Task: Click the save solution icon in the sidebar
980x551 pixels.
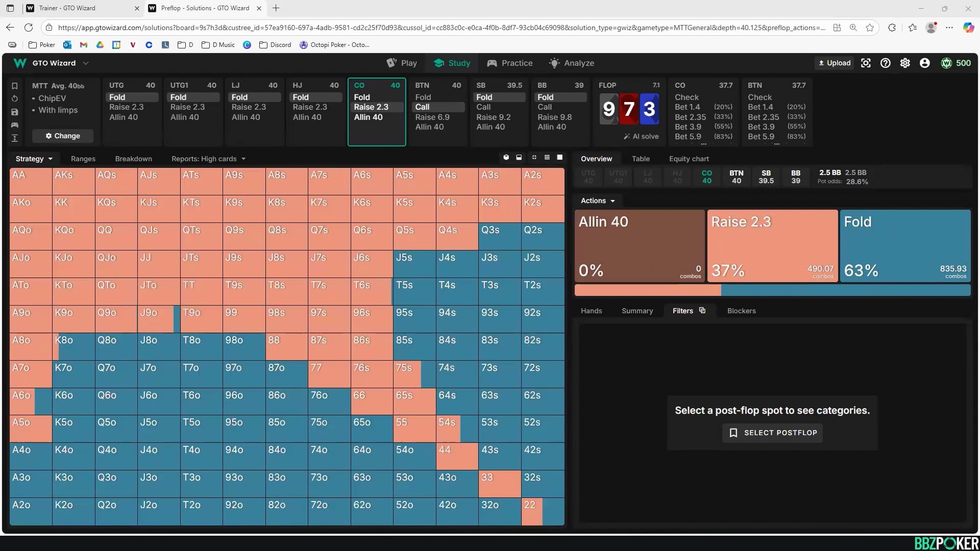Action: 15,111
